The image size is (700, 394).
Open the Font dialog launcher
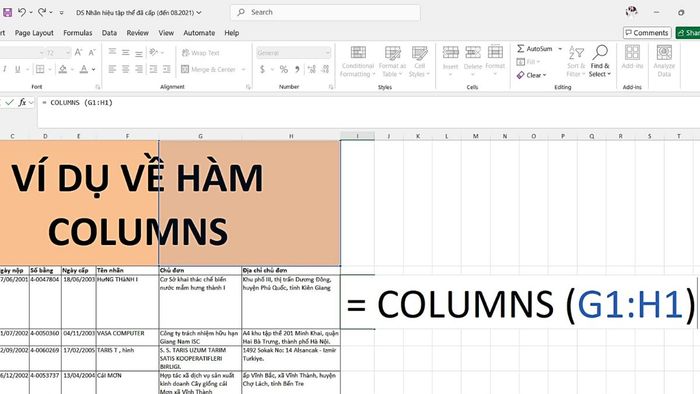pyautogui.click(x=98, y=87)
